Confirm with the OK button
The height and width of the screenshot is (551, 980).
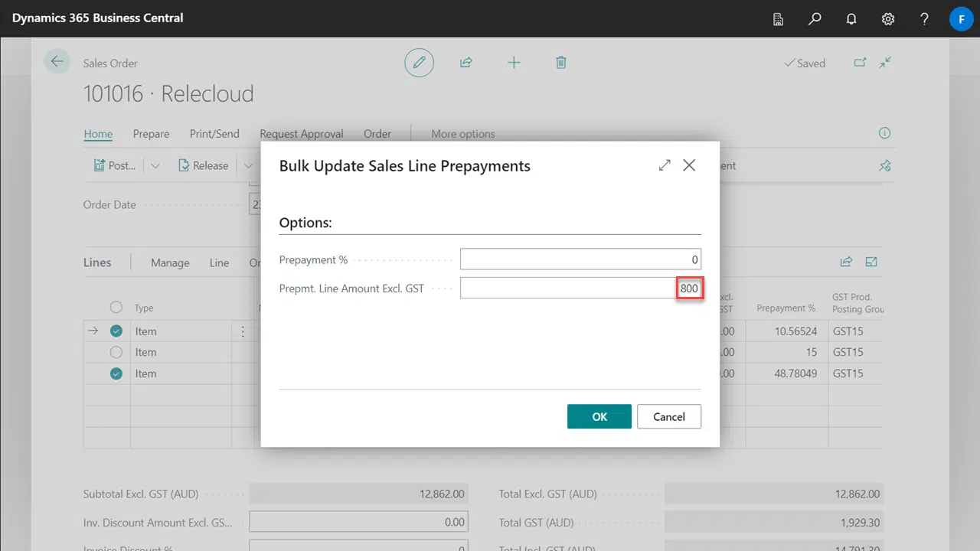coord(599,416)
